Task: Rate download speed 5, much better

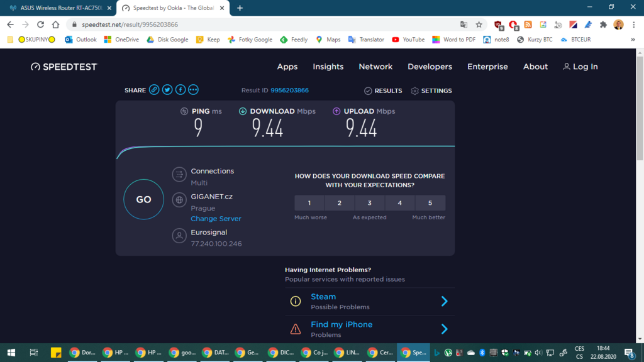Action: (x=430, y=203)
